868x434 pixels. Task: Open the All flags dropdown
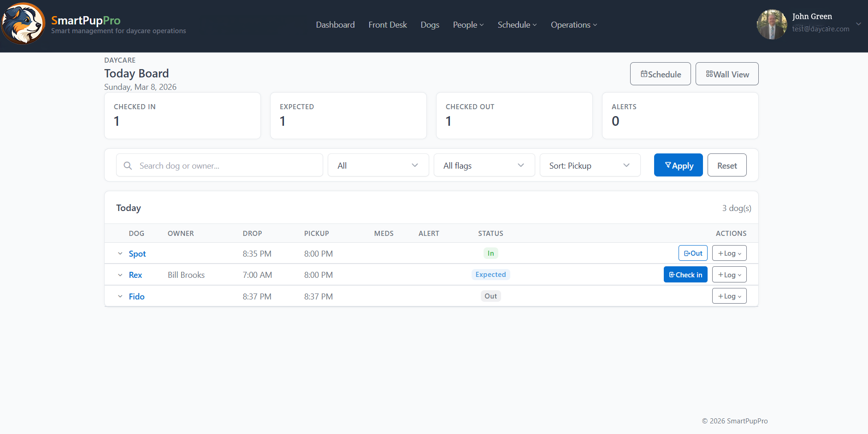[484, 165]
